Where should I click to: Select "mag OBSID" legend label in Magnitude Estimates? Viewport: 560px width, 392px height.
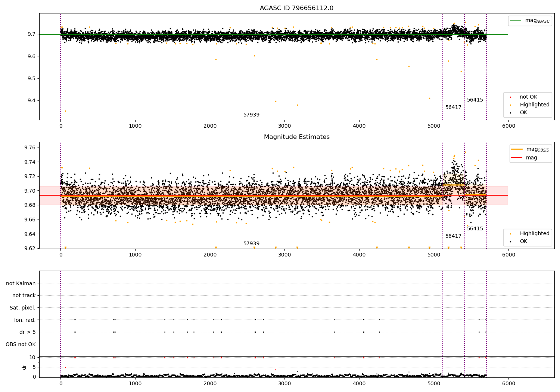tap(538, 150)
